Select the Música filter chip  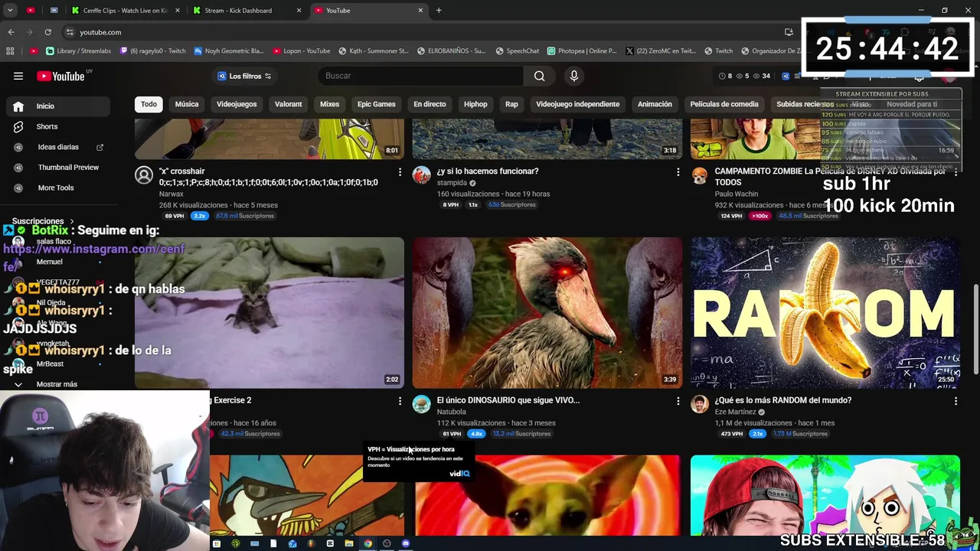click(187, 104)
